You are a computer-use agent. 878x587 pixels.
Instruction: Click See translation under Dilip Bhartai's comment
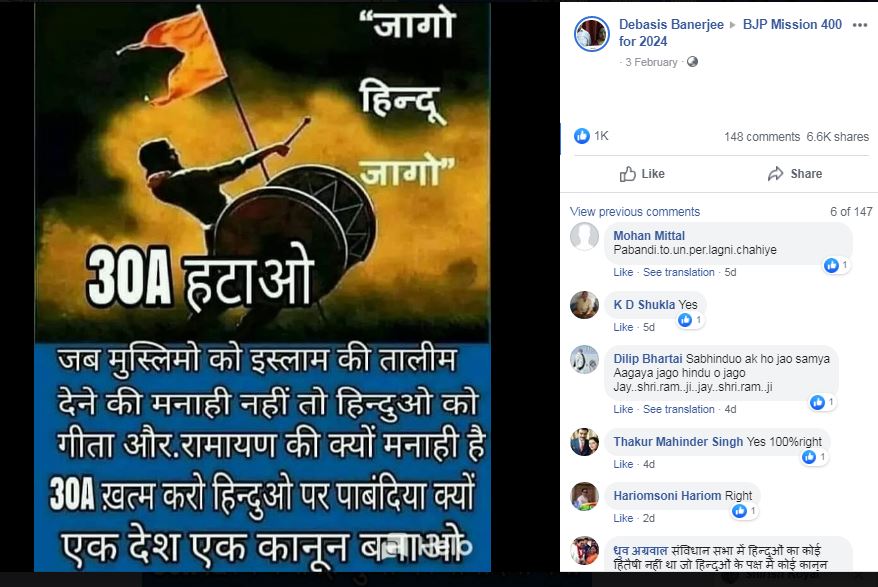(678, 409)
